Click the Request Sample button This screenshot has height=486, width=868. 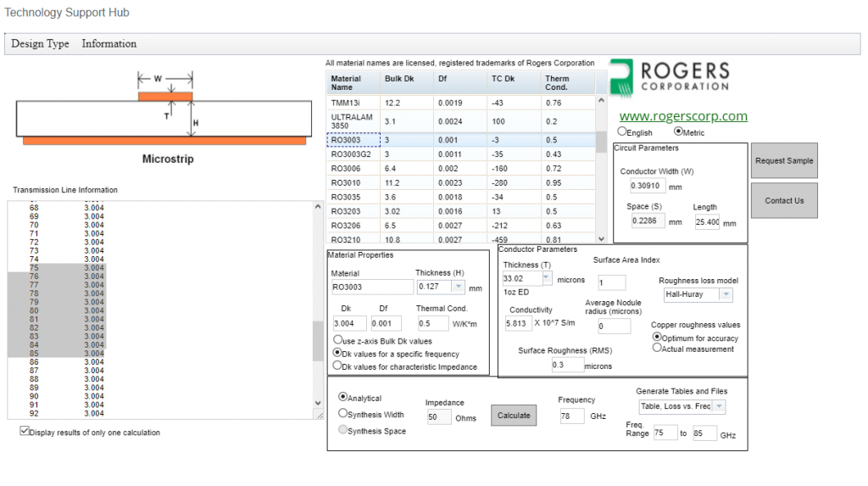click(784, 160)
